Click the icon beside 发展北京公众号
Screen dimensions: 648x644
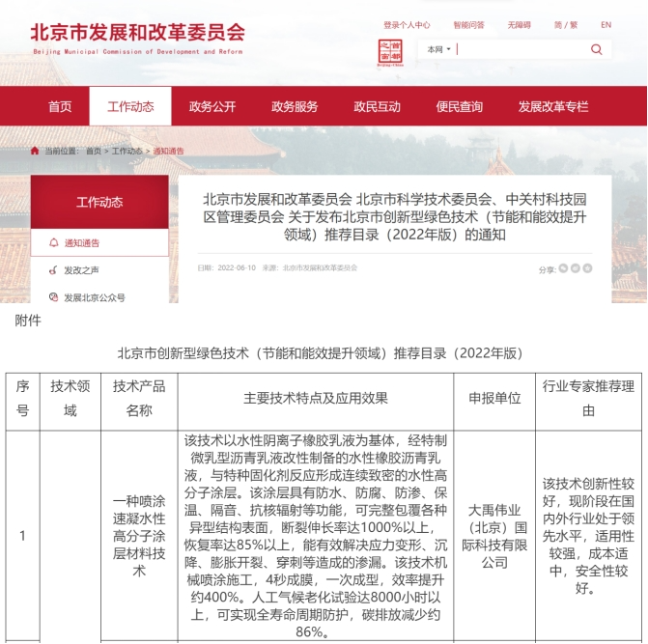(x=53, y=297)
